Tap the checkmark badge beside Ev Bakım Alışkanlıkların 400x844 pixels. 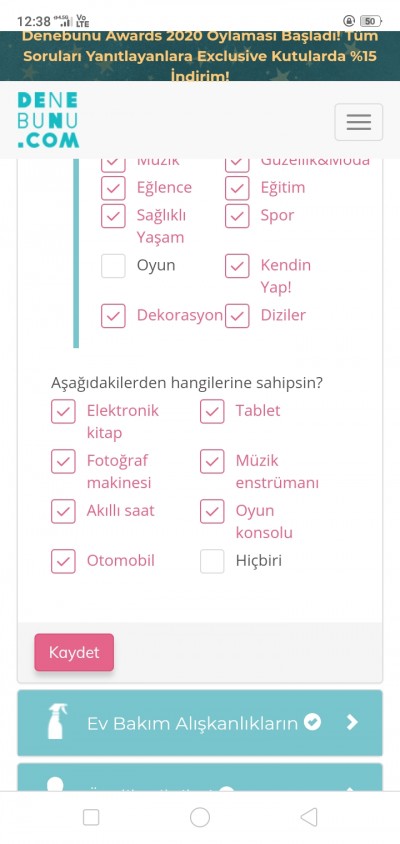(312, 721)
